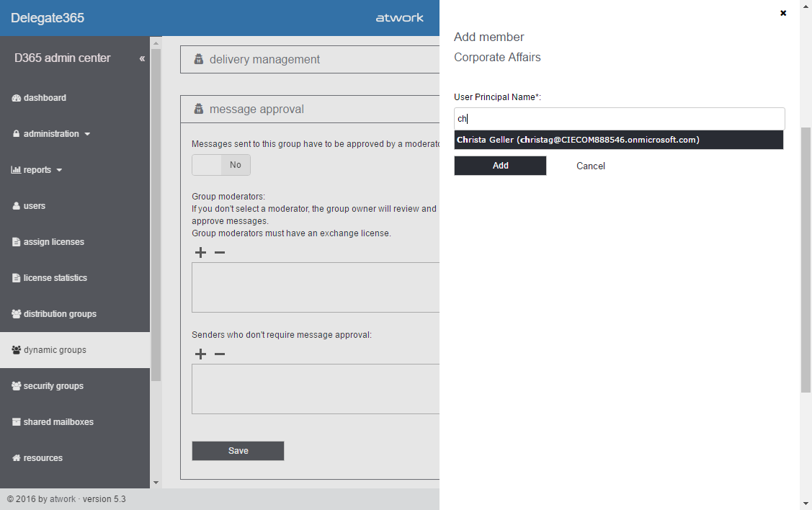Click the Add button
Viewport: 812px width, 510px height.
pyautogui.click(x=500, y=166)
